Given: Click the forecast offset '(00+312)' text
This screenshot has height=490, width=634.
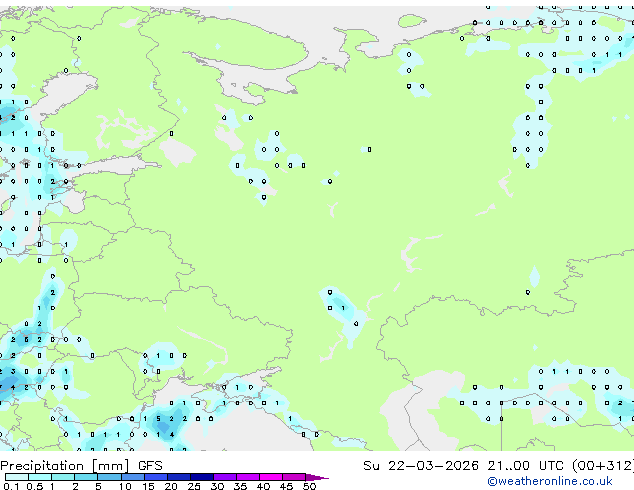Looking at the screenshot, I should click(x=602, y=466).
